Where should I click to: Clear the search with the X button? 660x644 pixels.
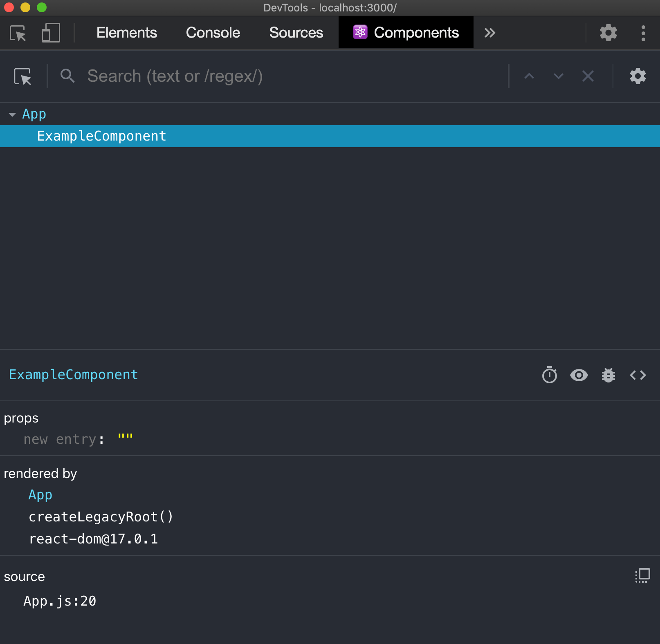point(588,76)
